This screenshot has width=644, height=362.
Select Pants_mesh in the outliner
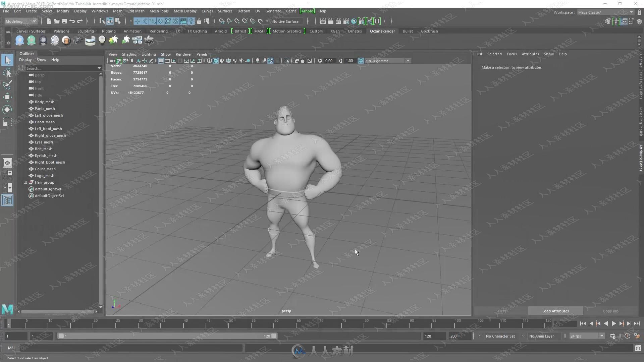click(x=45, y=108)
